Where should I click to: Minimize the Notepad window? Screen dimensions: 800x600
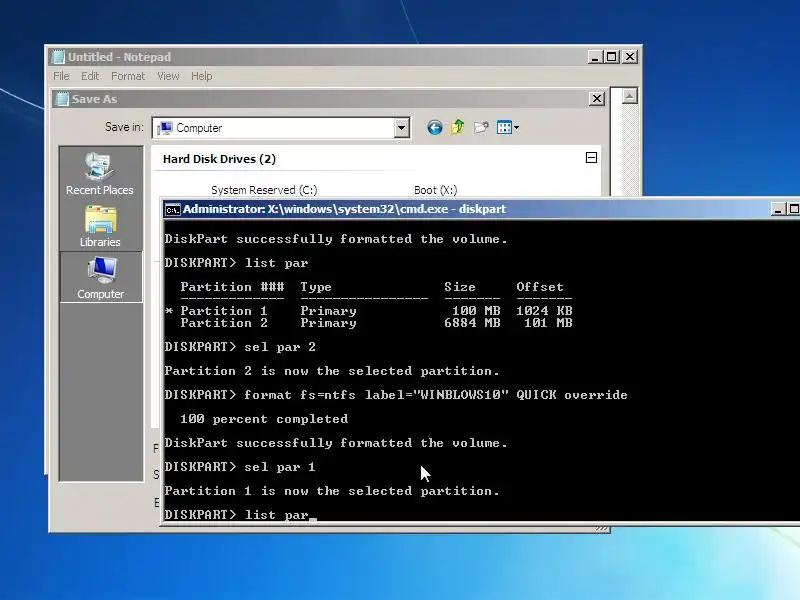(594, 57)
